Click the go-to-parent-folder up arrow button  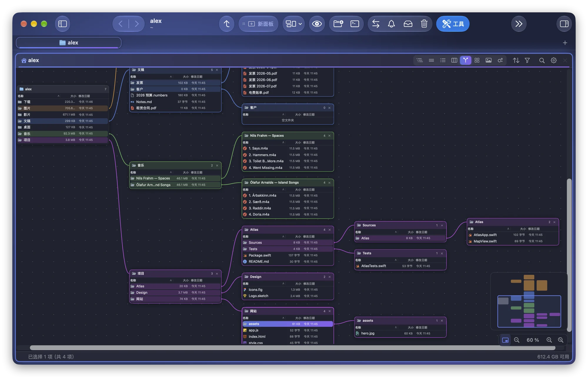point(226,24)
